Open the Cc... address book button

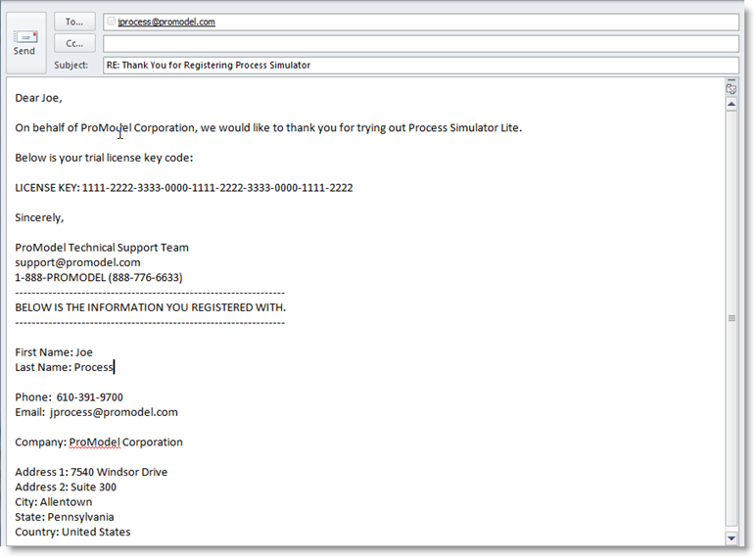coord(74,43)
